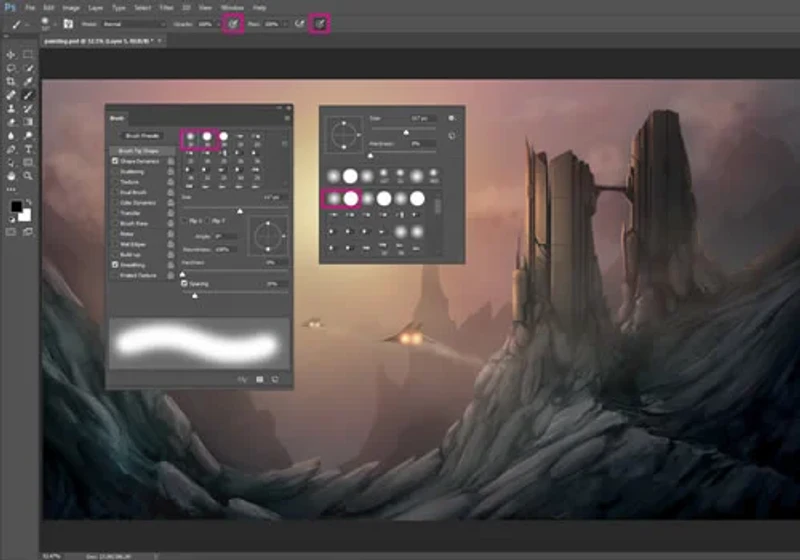Image resolution: width=800 pixels, height=560 pixels.
Task: Check the Scattering option
Action: tap(115, 172)
